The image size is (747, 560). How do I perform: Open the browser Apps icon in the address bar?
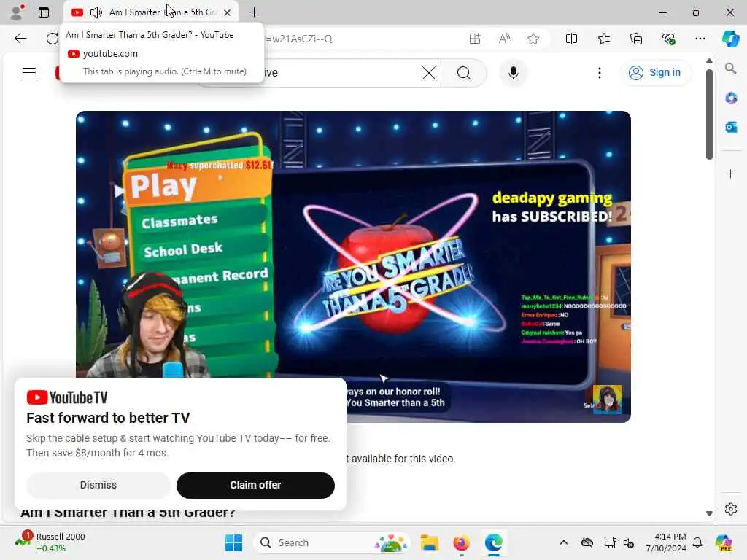click(x=474, y=39)
